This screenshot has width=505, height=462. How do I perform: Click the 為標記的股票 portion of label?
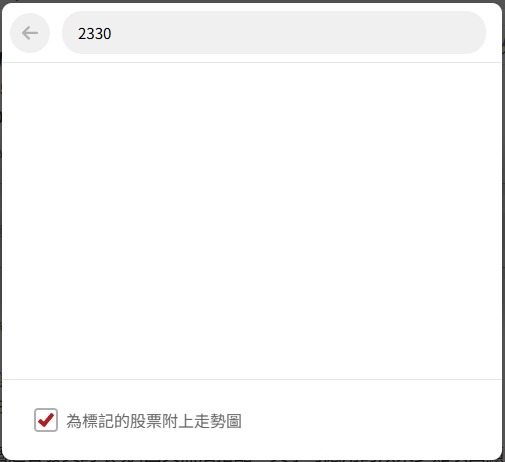(114, 421)
